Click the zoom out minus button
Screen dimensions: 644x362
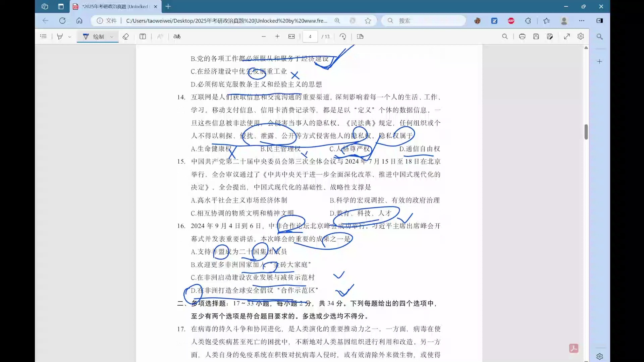(264, 36)
